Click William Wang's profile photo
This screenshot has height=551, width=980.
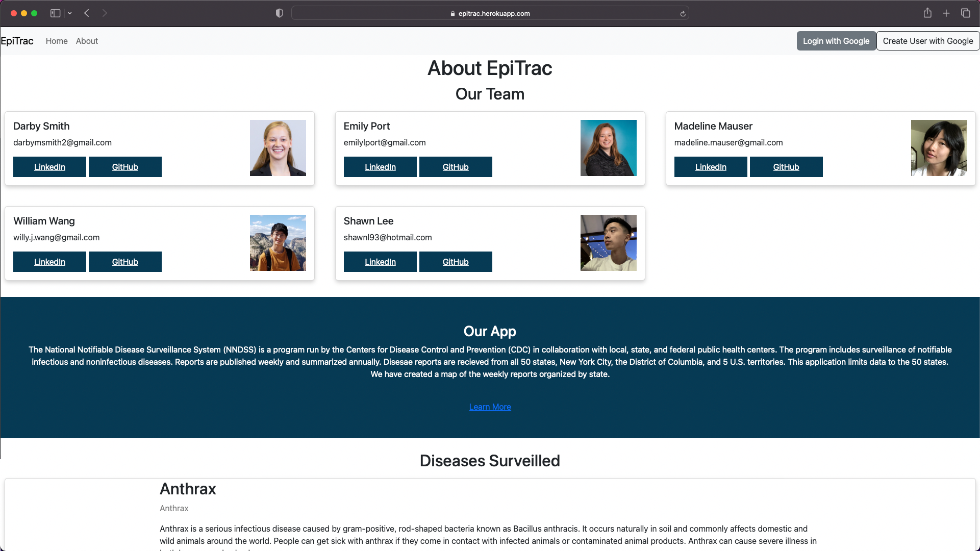[x=278, y=243]
